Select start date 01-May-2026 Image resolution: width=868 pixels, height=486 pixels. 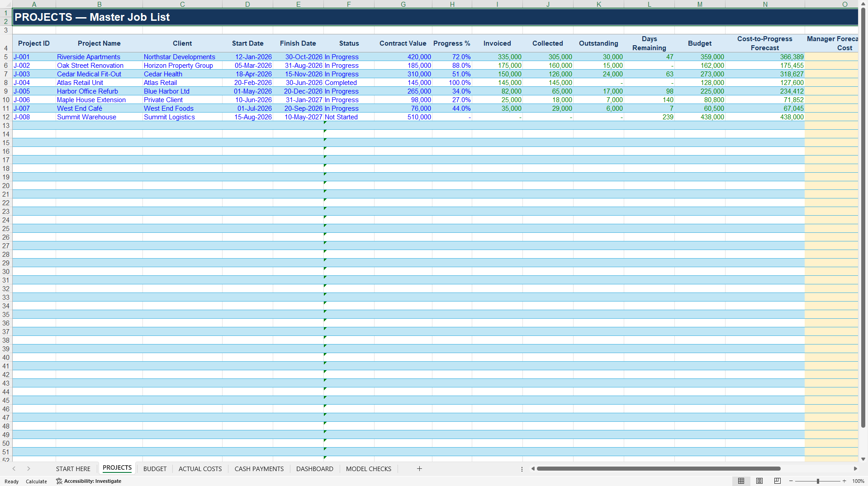pos(247,91)
